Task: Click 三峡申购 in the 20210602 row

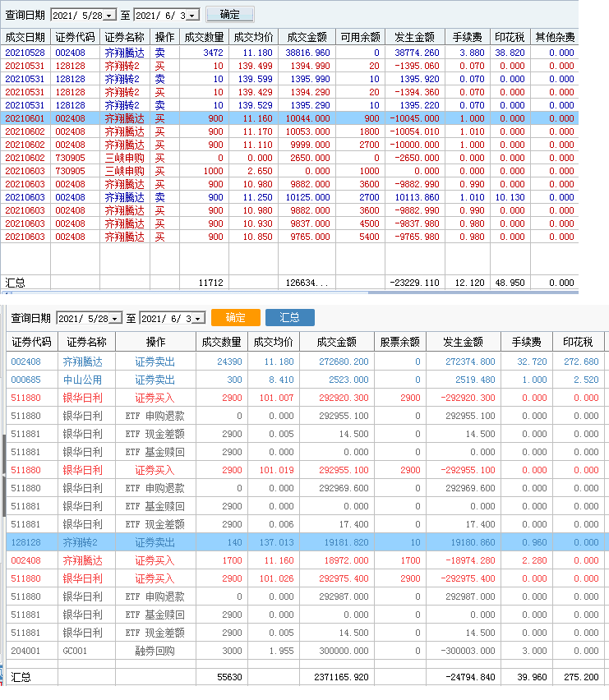Action: click(x=125, y=158)
